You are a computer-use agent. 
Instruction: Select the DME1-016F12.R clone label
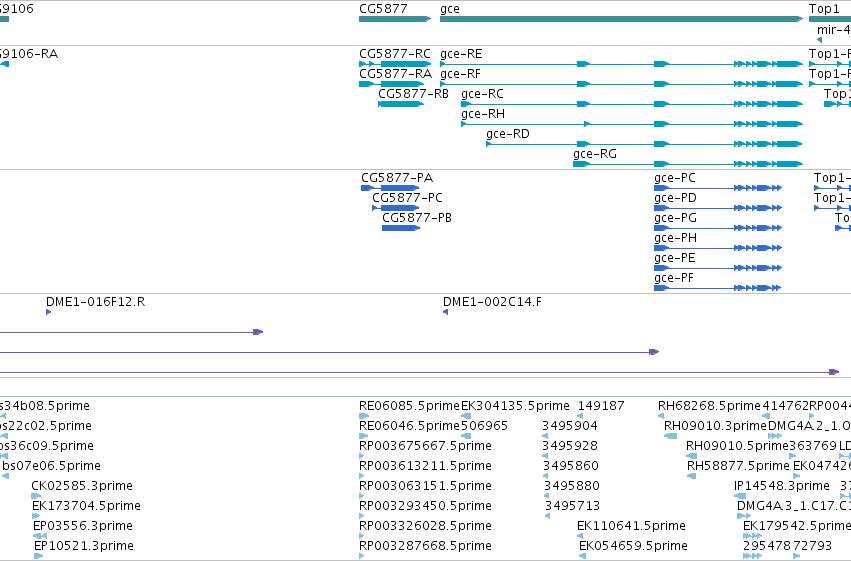click(x=96, y=302)
